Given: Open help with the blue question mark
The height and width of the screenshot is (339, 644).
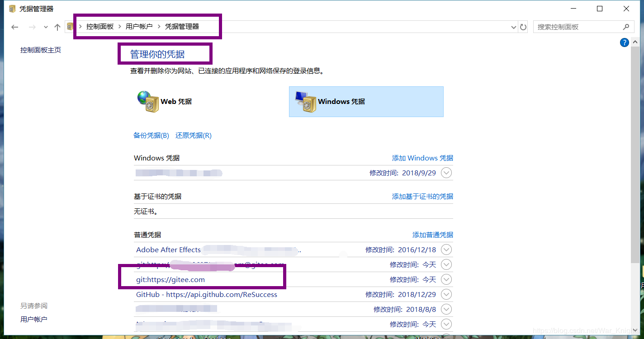Looking at the screenshot, I should pos(625,43).
